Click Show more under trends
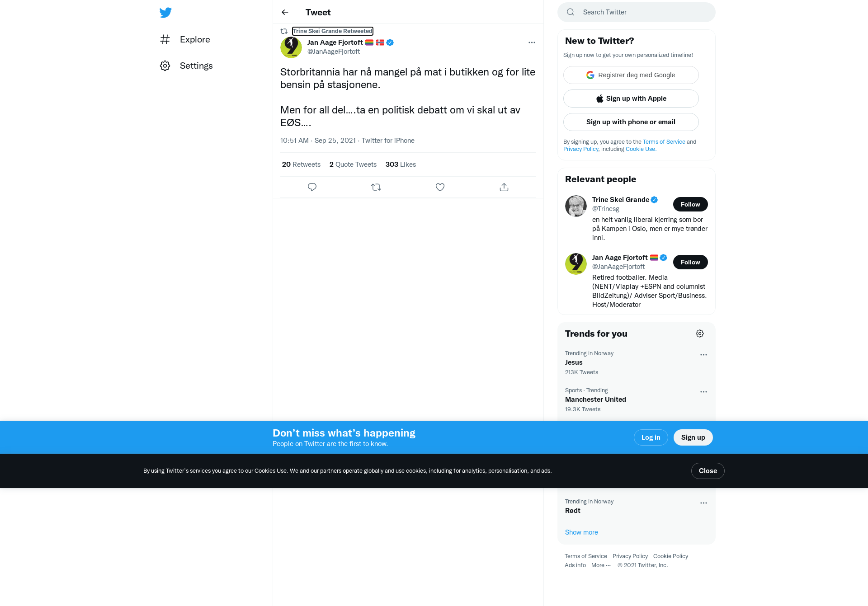This screenshot has width=868, height=606. click(581, 532)
